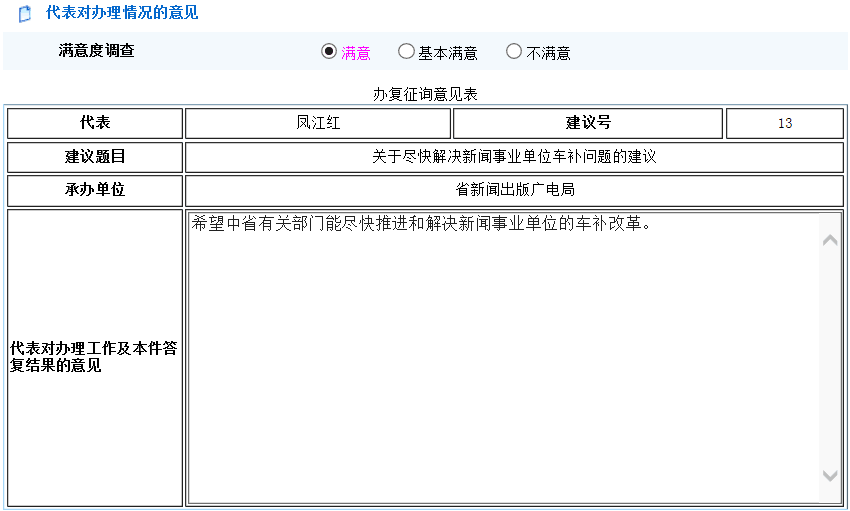Click the opinion text area starting with 希望中省有关部门
Viewport: 850px width, 511px height.
click(x=514, y=358)
